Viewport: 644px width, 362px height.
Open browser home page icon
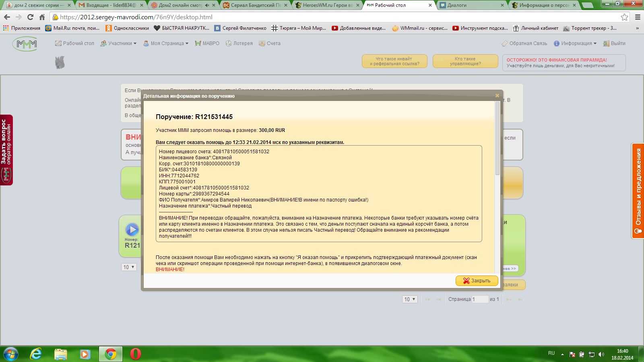coord(42,17)
